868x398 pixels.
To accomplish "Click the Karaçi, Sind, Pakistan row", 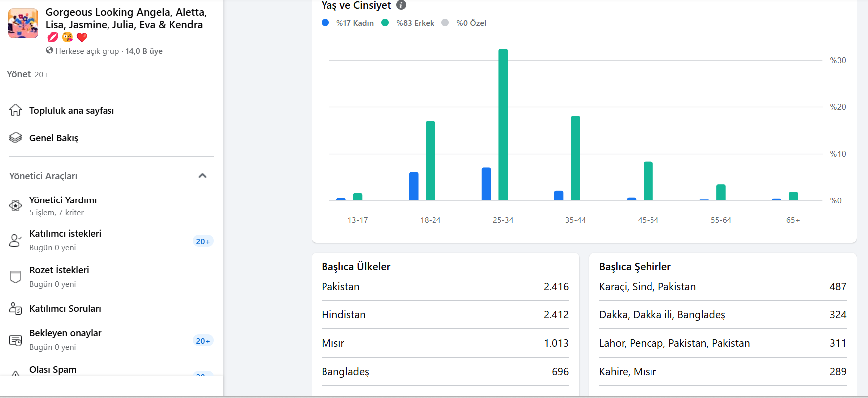I will pos(723,287).
